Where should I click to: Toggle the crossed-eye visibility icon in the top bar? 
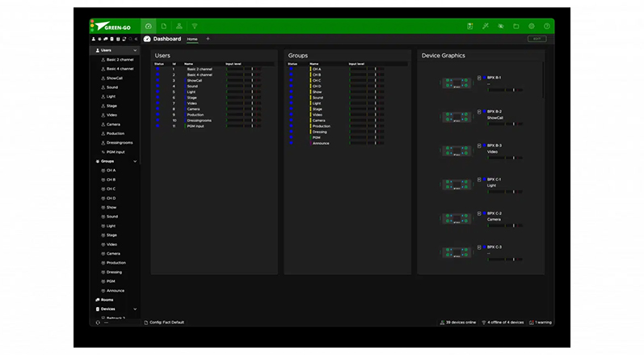[501, 27]
